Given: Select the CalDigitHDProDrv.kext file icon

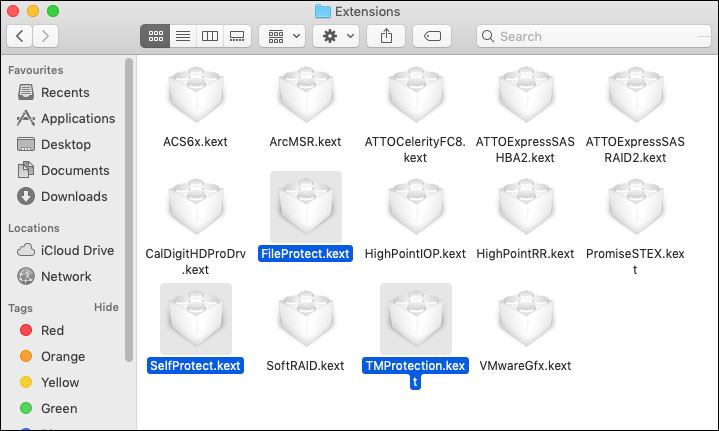Looking at the screenshot, I should click(x=196, y=207).
